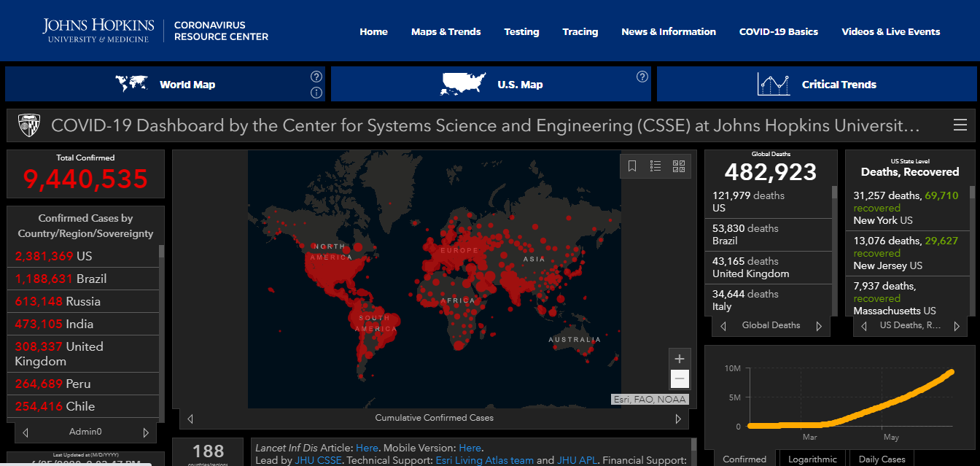Viewport: 980px width, 466px height.
Task: Click left arrow beside Global Deaths
Action: (x=723, y=326)
